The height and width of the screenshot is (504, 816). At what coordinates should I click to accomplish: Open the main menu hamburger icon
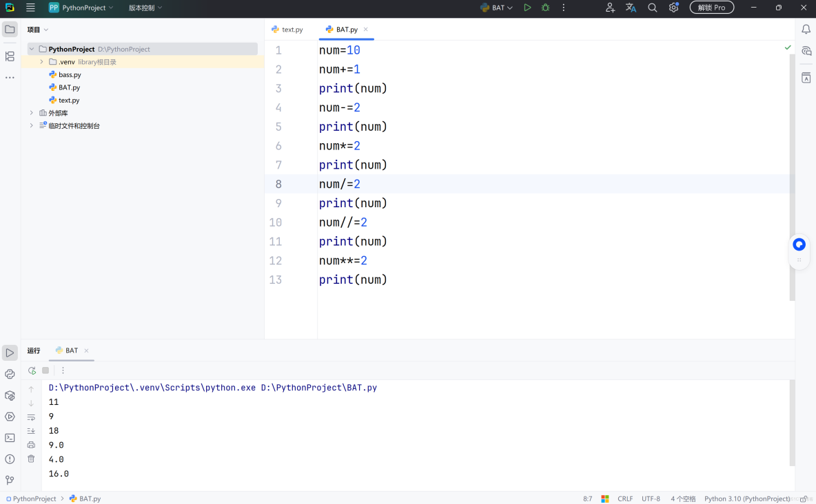[x=30, y=8]
